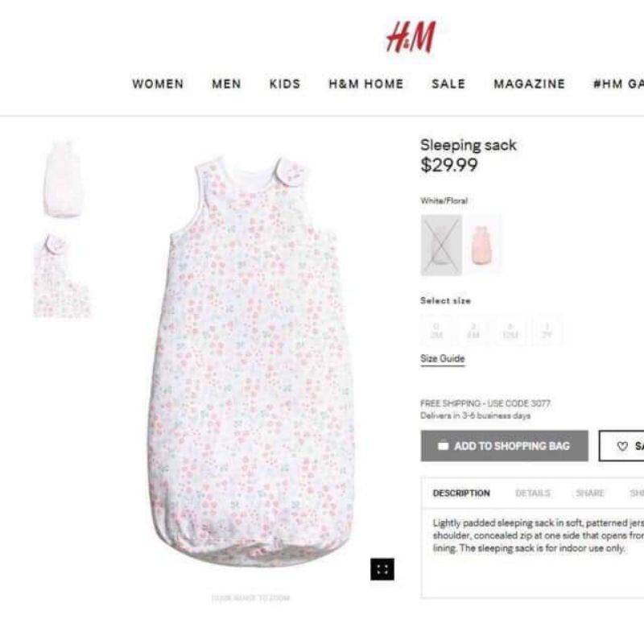Go to the SALE section
The image size is (644, 644).
pos(448,84)
